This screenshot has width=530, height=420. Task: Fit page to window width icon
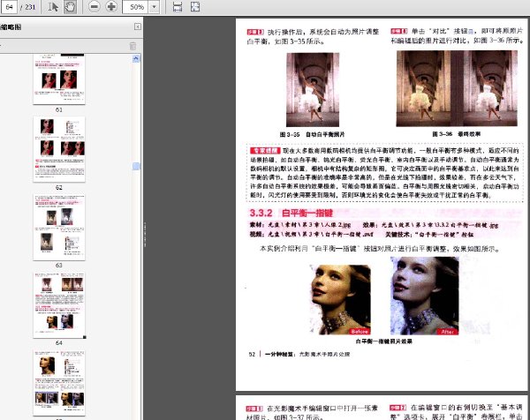(x=178, y=7)
